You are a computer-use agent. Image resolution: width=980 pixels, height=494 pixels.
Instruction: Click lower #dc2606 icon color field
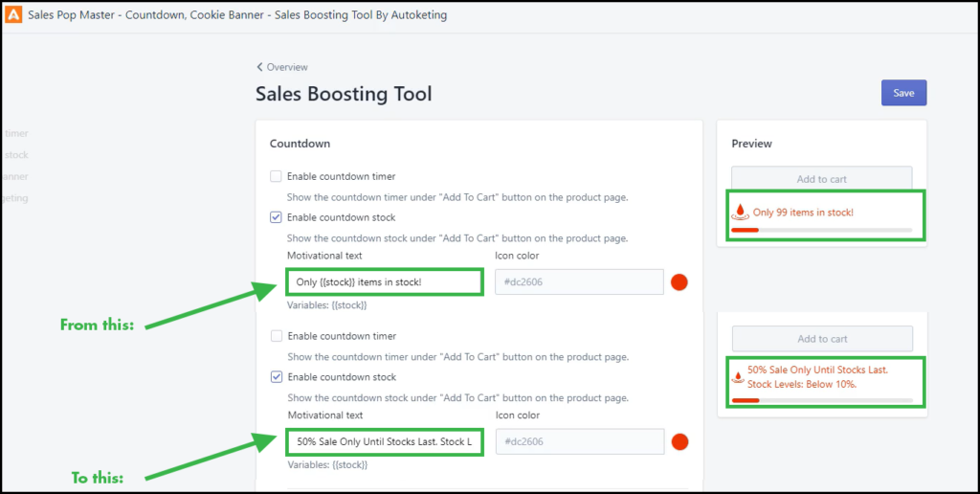pos(580,441)
